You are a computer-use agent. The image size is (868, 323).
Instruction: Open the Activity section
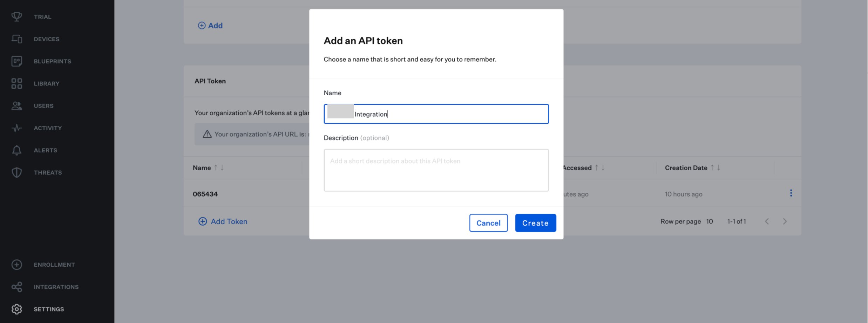48,128
